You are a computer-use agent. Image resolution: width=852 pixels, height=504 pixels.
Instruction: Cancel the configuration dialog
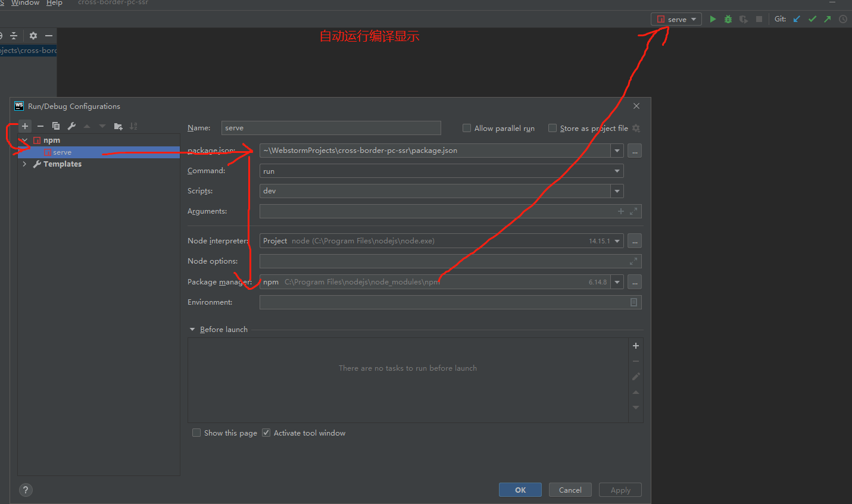click(570, 490)
